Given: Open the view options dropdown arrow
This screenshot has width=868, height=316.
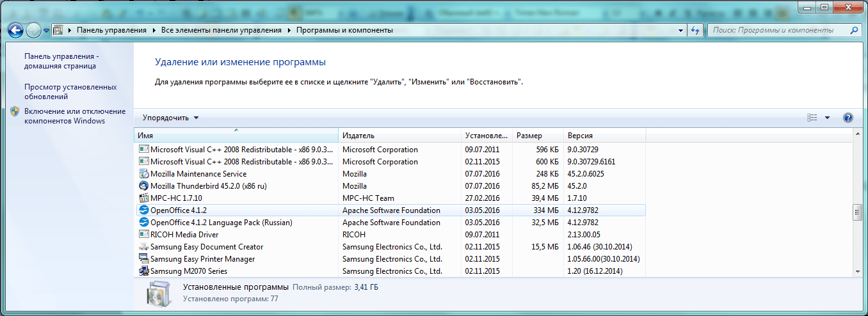Looking at the screenshot, I should coord(827,118).
